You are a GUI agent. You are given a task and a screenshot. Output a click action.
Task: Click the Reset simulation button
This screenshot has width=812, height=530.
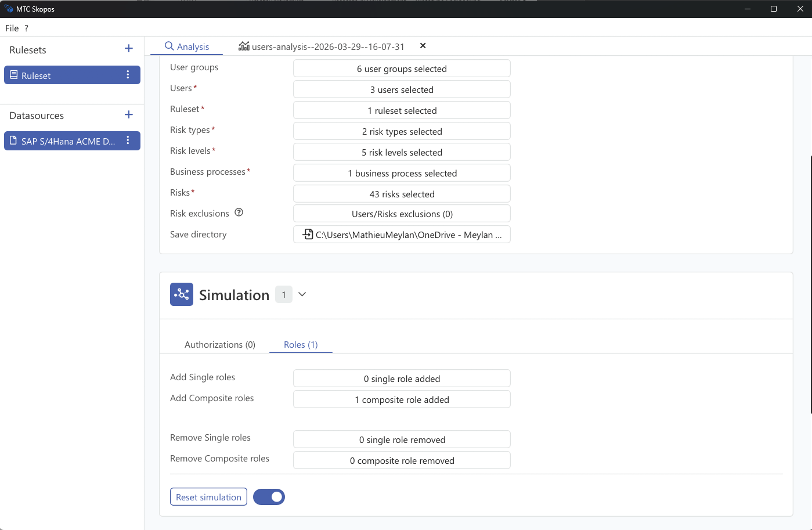pyautogui.click(x=208, y=497)
